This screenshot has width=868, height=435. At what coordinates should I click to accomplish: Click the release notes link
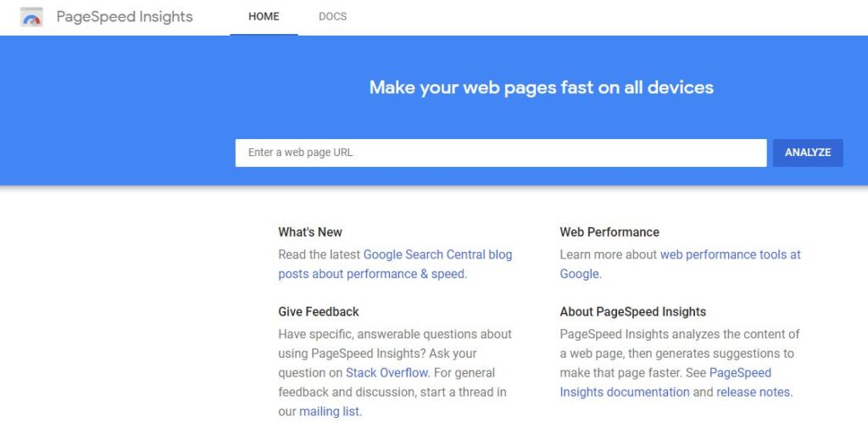click(x=754, y=392)
